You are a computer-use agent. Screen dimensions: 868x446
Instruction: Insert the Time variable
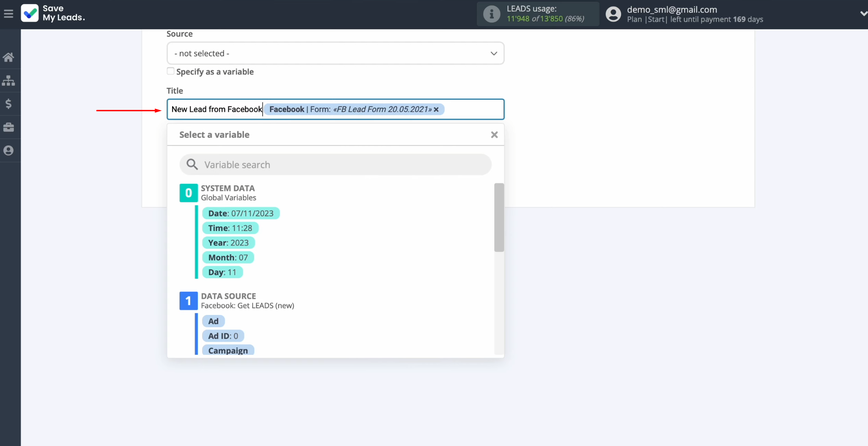[x=230, y=228]
